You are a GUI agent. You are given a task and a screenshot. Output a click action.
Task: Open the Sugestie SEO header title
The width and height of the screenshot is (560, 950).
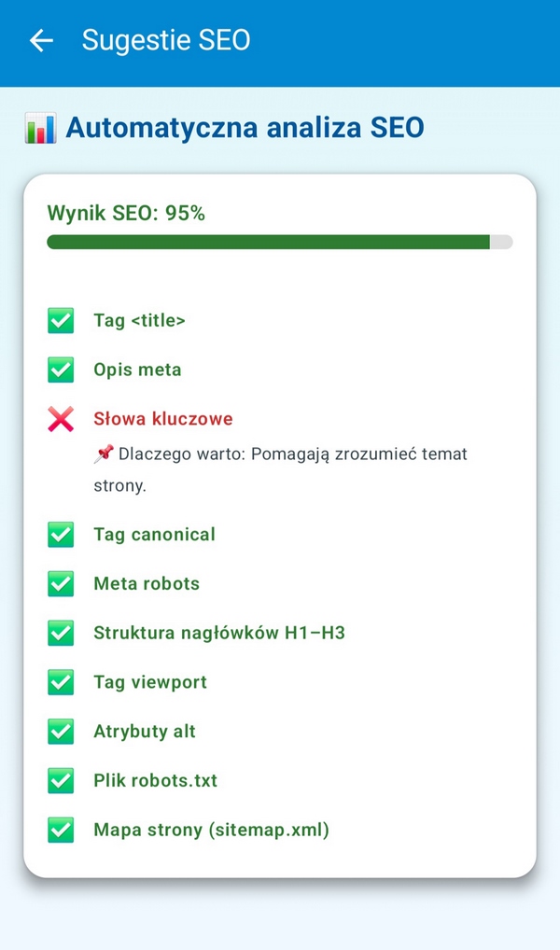coord(165,40)
